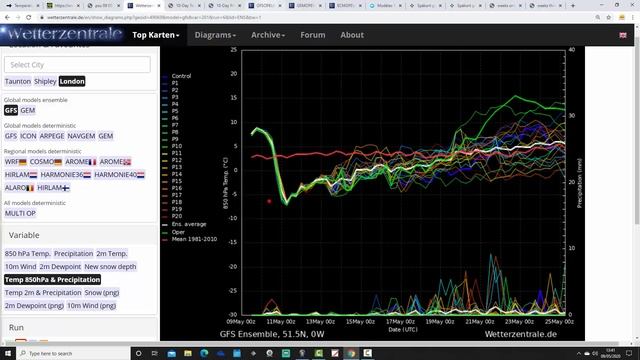Open the Archive dropdown menu
The image size is (640, 360).
tap(268, 35)
